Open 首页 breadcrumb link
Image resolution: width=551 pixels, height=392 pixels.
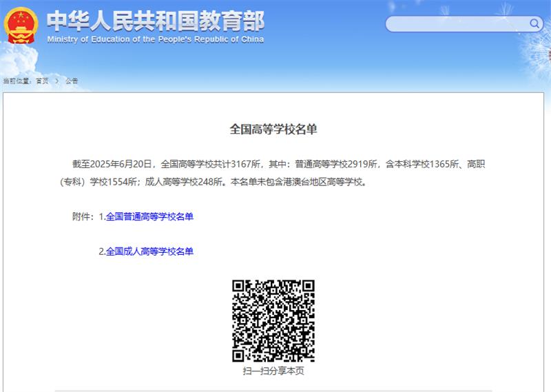point(42,81)
